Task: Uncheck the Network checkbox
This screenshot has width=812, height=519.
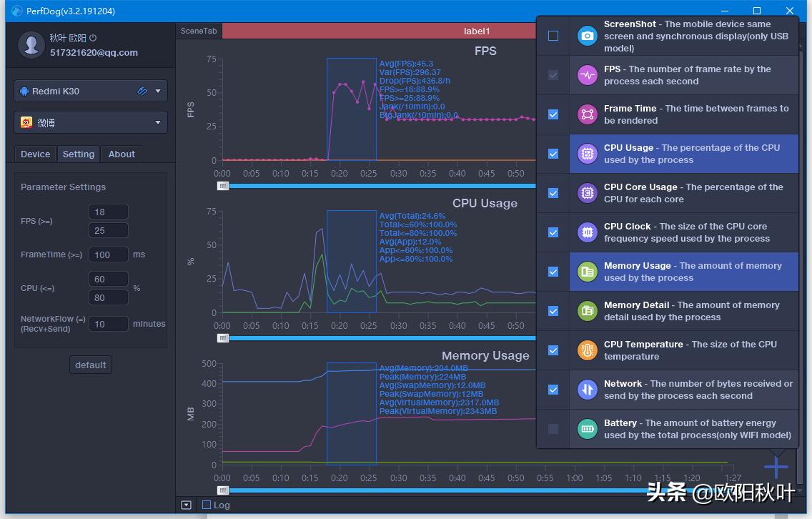Action: click(553, 390)
